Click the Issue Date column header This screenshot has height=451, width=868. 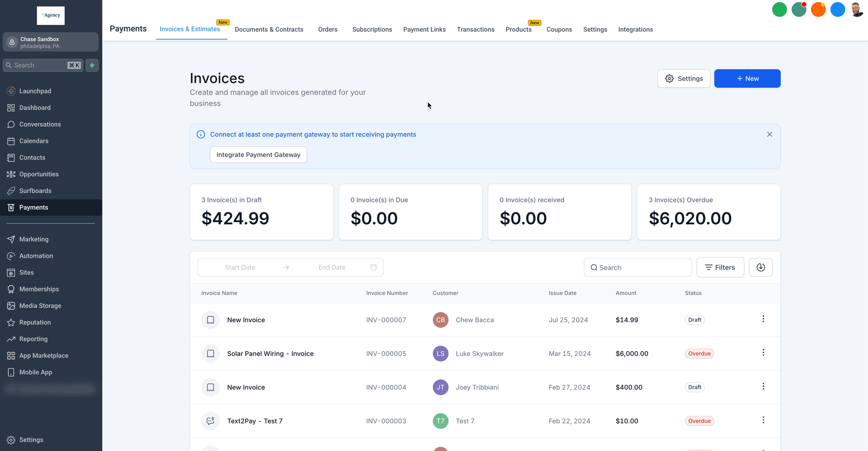(x=562, y=293)
